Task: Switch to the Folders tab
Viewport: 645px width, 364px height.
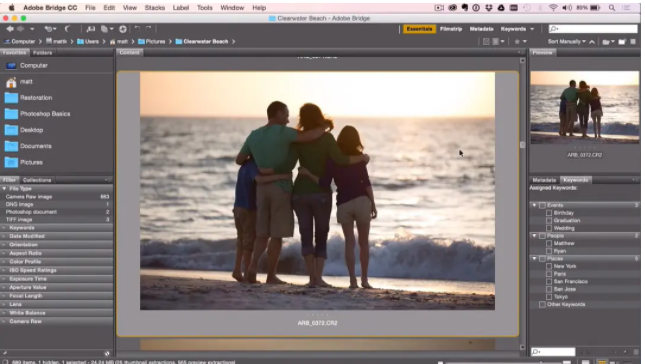Action: [x=42, y=53]
